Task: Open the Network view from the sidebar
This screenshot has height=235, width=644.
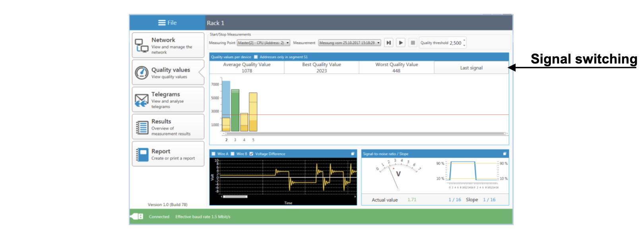Action: coord(168,45)
